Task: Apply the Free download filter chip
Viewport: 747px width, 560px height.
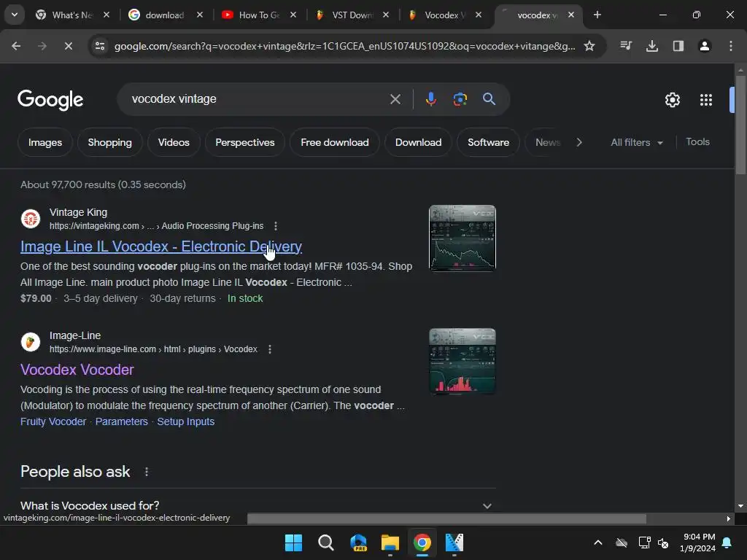Action: [x=334, y=142]
